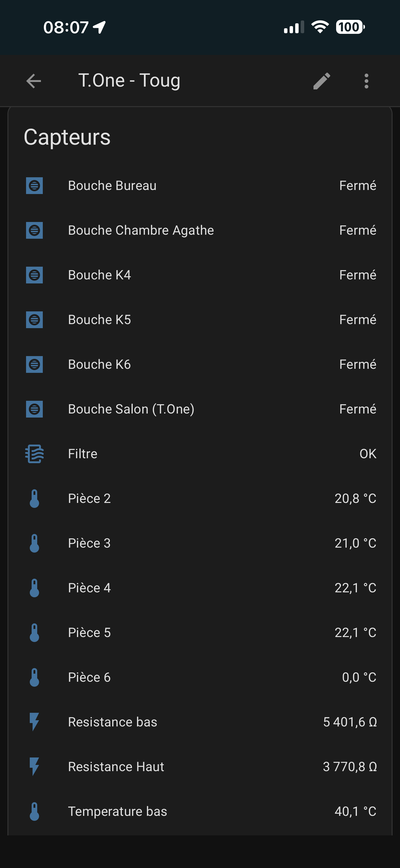Tap the Bouche Bureau vent icon
Viewport: 400px width, 868px height.
pos(34,186)
